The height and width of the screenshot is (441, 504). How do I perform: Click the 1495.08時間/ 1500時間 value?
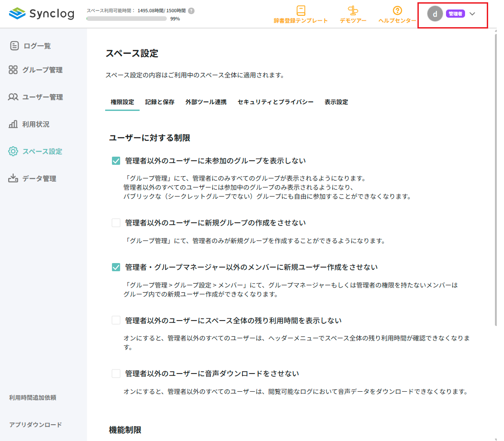(161, 10)
